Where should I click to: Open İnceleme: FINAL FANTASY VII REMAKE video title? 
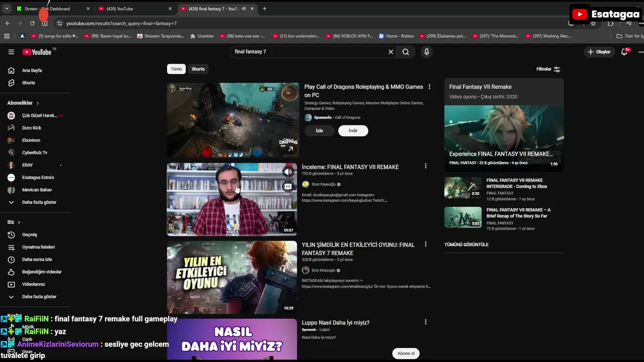point(350,167)
